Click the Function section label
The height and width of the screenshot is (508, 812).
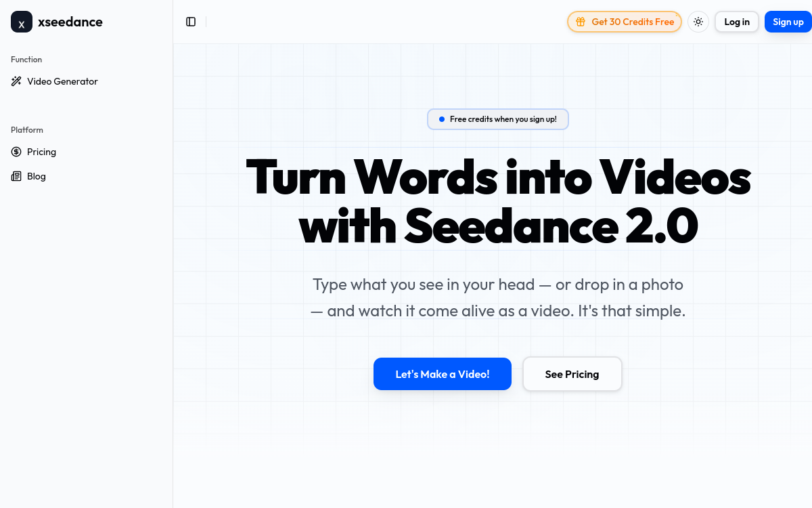[26, 60]
